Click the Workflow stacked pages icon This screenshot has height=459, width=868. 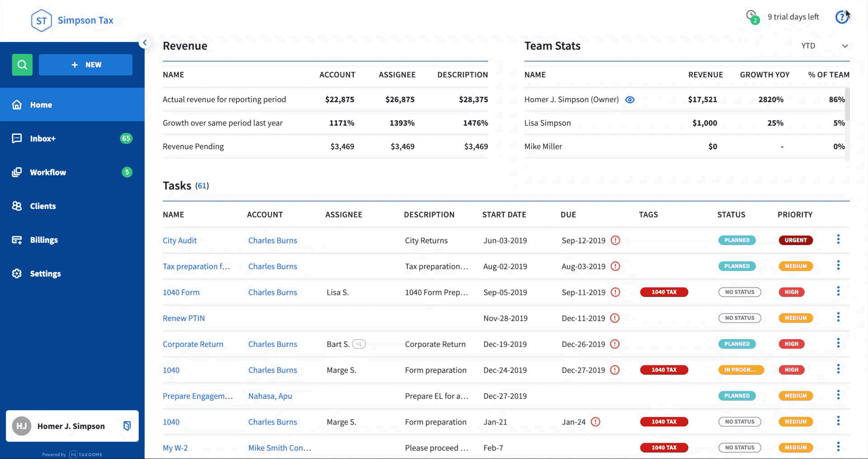[17, 172]
